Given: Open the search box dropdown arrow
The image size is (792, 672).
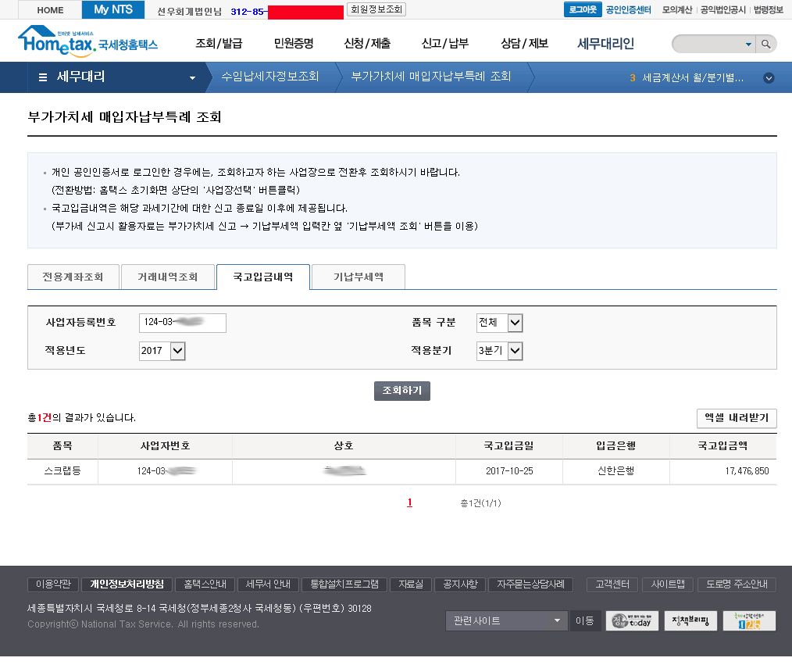Looking at the screenshot, I should click(748, 45).
